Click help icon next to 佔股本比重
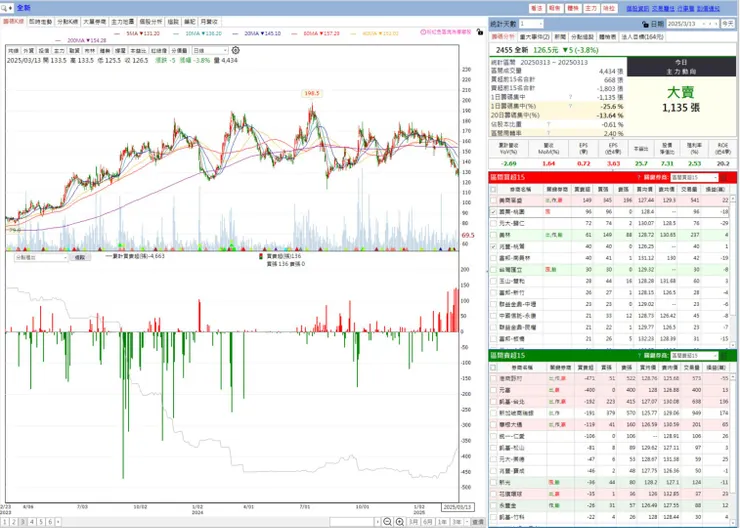Image resolution: width=740 pixels, height=528 pixels. pos(548,125)
